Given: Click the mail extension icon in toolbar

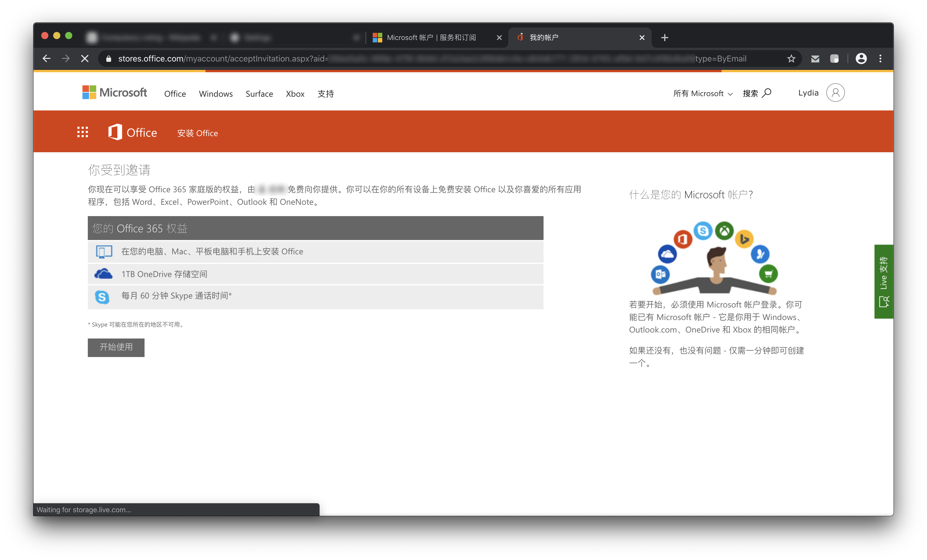Looking at the screenshot, I should [815, 59].
